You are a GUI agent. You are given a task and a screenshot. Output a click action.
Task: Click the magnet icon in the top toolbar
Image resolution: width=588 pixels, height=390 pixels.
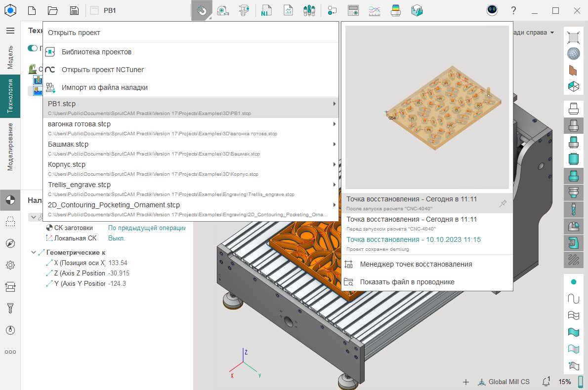[201, 10]
